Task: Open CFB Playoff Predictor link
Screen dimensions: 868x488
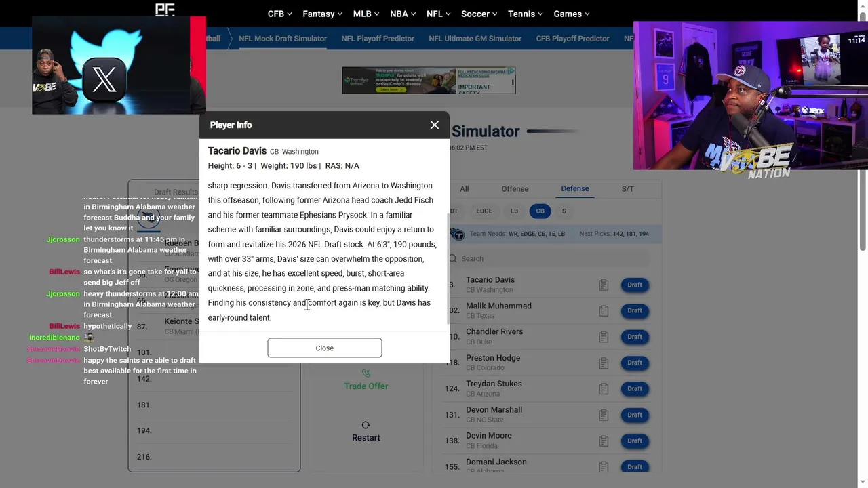Action: (572, 39)
